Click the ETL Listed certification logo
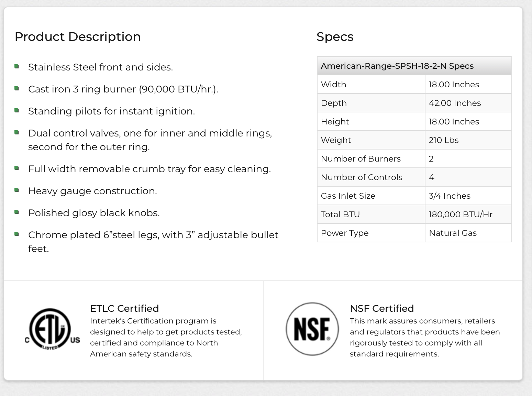This screenshot has width=532, height=396. 52,329
